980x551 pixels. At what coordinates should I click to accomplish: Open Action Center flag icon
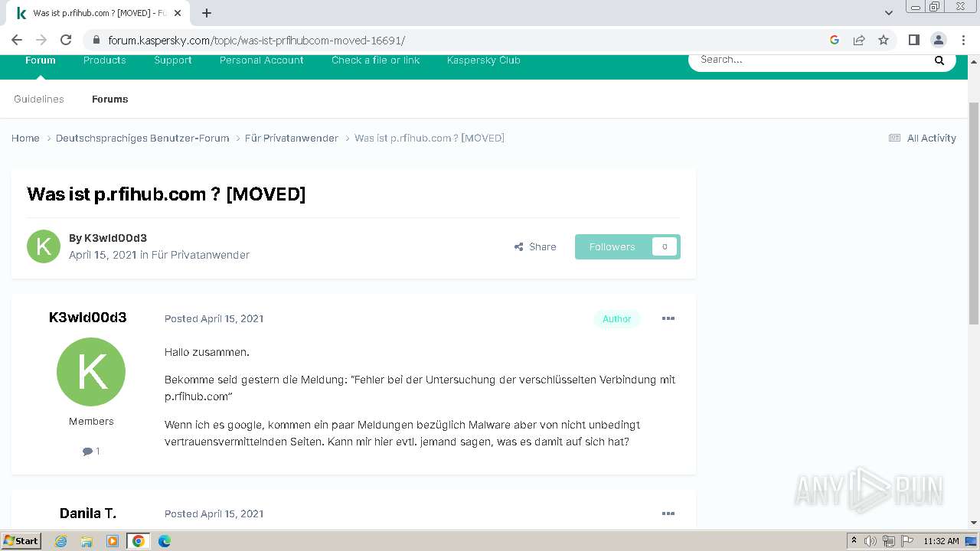[x=907, y=541]
